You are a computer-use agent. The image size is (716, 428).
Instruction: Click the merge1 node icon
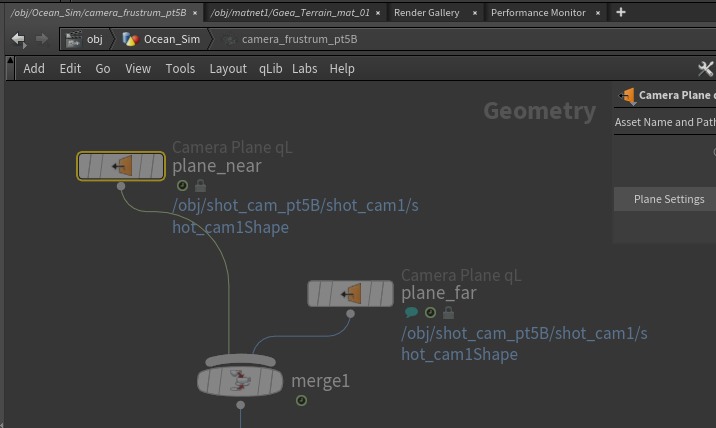point(240,380)
